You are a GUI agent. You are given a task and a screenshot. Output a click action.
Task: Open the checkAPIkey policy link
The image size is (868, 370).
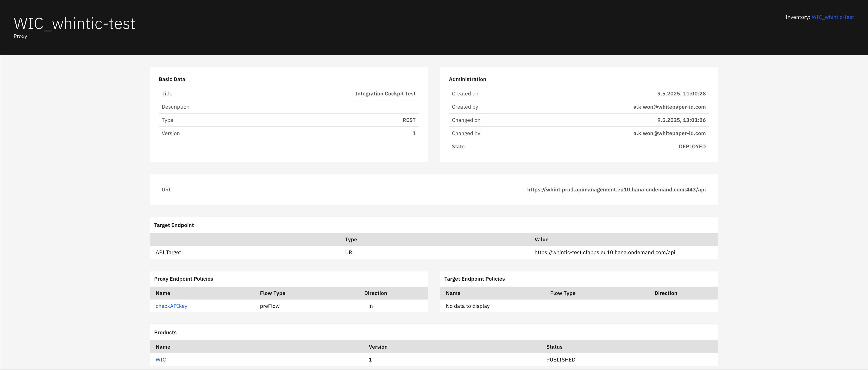(171, 306)
